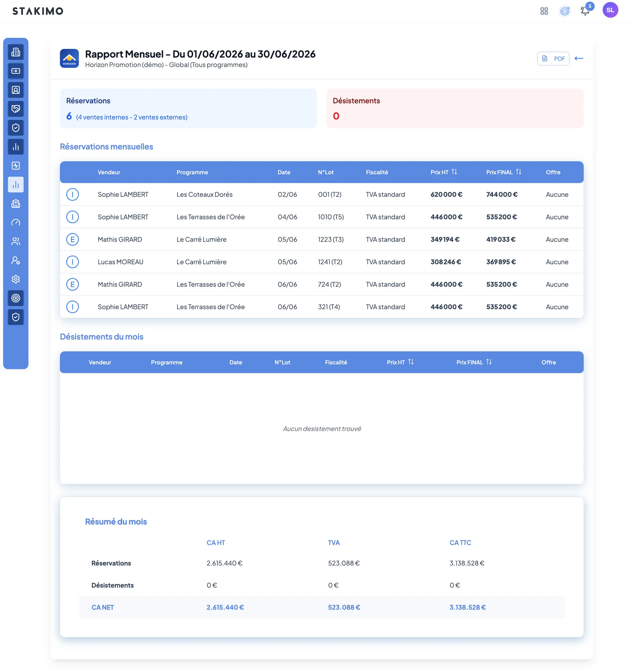
Task: Click the 369 895 € final price cell
Action: tap(501, 262)
